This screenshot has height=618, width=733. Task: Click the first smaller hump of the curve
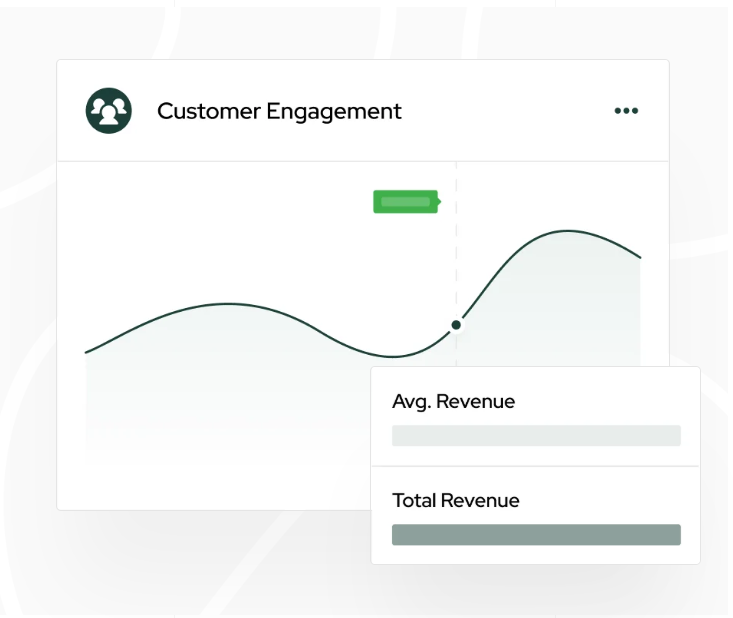(x=228, y=303)
